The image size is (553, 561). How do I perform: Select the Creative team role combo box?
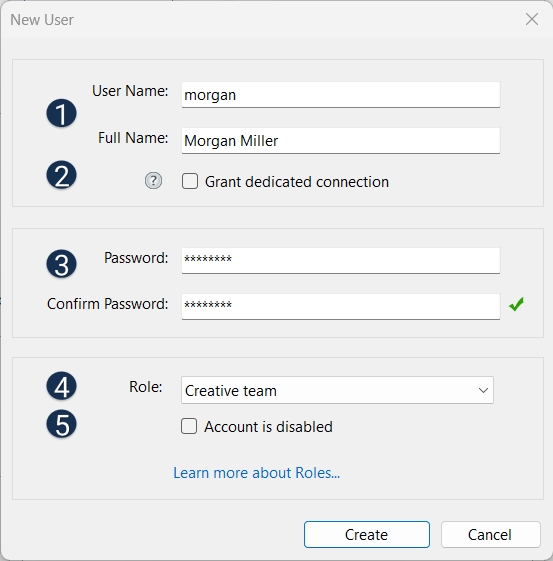tap(337, 390)
